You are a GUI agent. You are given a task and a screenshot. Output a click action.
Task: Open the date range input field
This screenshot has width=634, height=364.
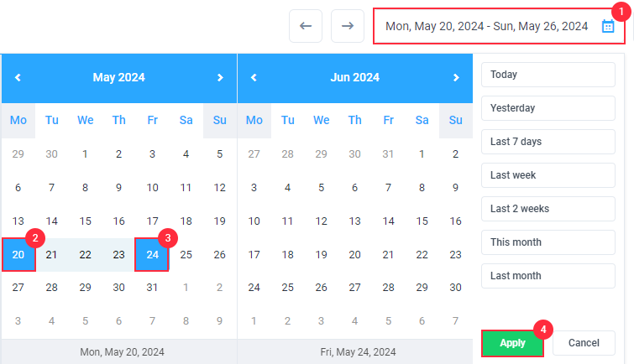(499, 26)
